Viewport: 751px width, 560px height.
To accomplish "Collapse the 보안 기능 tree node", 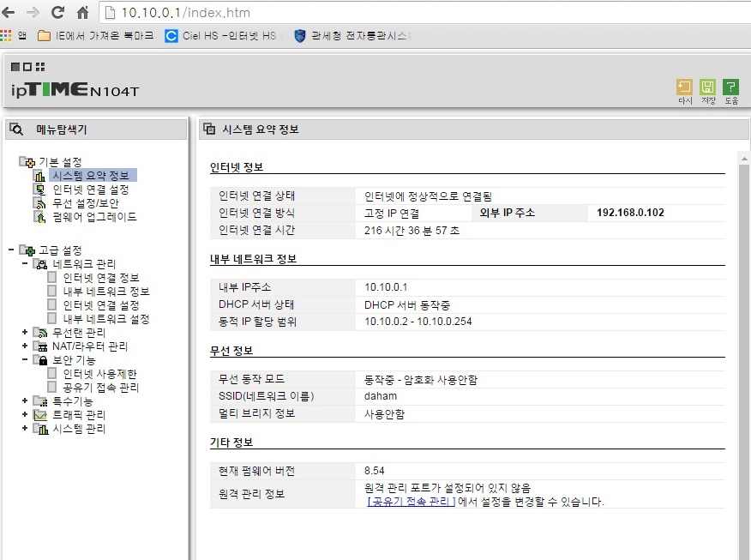I will [x=25, y=359].
